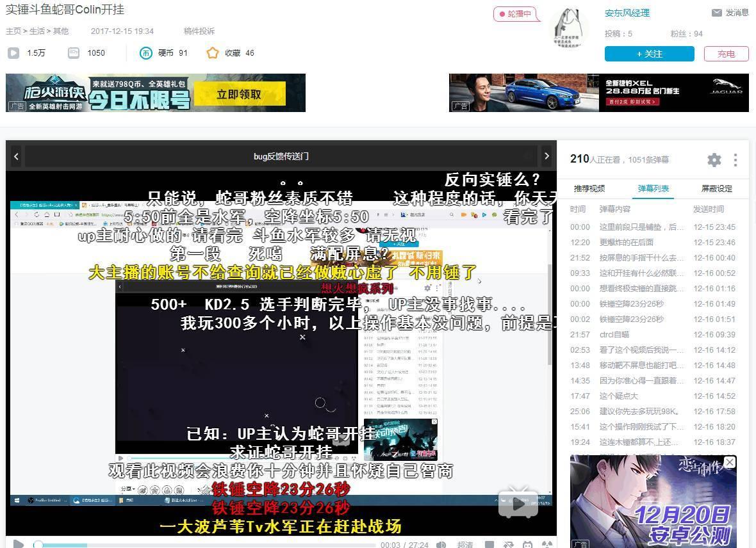Open the 超清 quality selector

tap(465, 545)
